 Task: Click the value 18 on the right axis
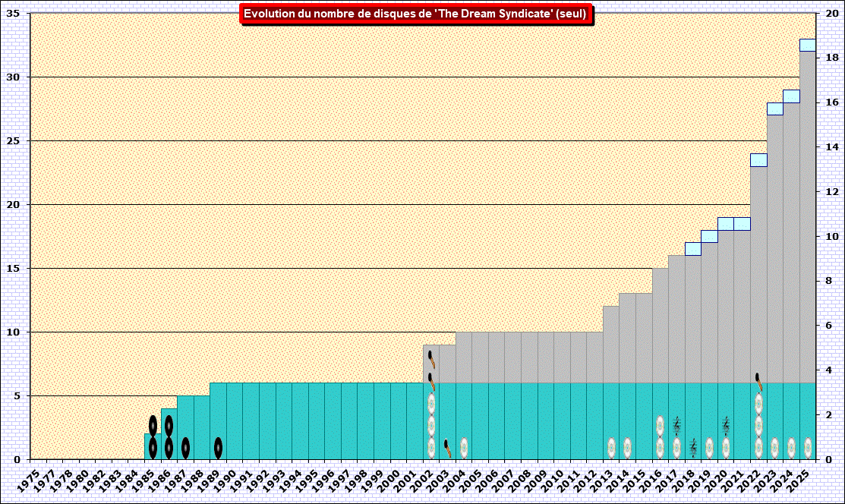[x=832, y=58]
